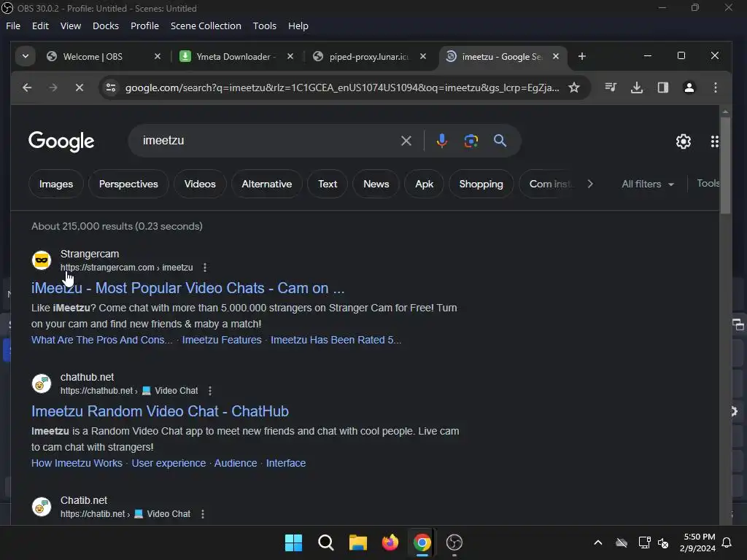Image resolution: width=747 pixels, height=560 pixels.
Task: Open the How Imeetzu Works sitelink
Action: pos(77,463)
